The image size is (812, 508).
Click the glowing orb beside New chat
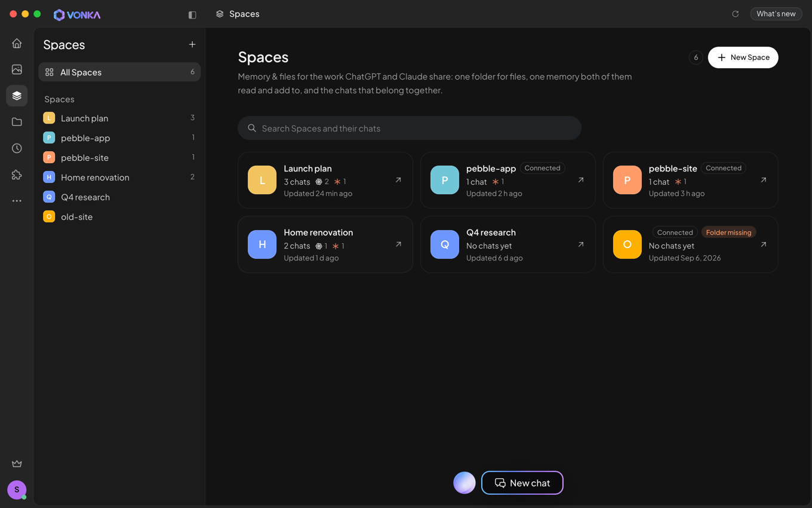[x=465, y=483]
